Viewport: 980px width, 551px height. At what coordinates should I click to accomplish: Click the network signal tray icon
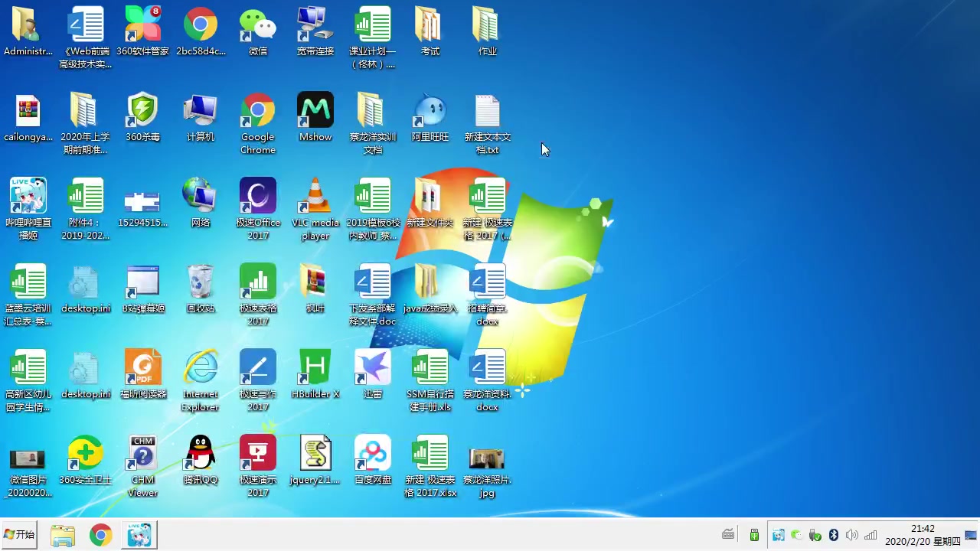point(871,535)
